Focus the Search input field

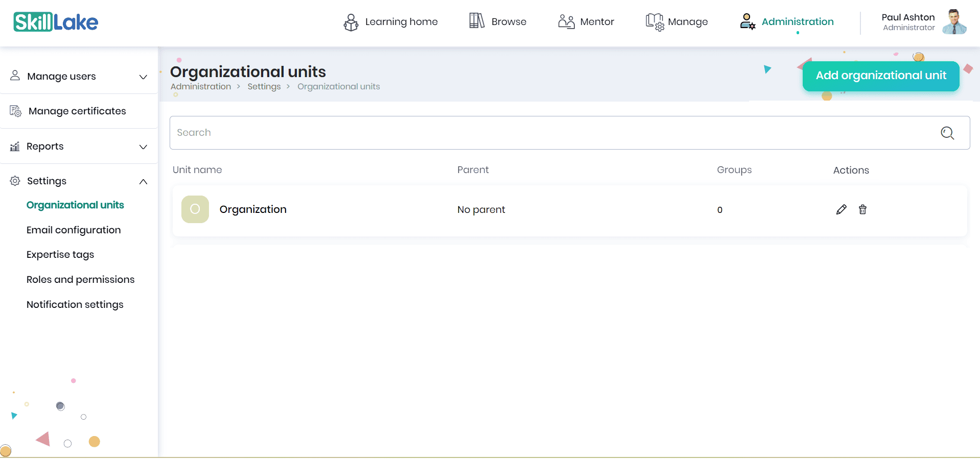pos(552,133)
